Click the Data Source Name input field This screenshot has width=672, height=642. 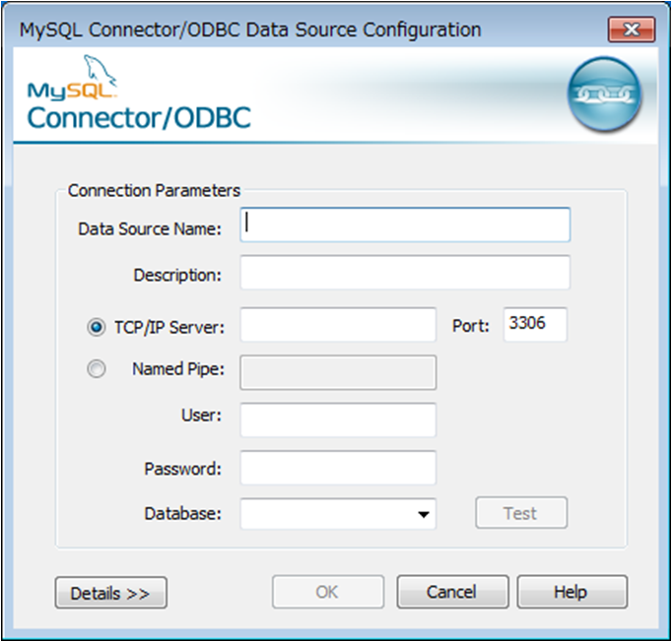click(x=405, y=225)
